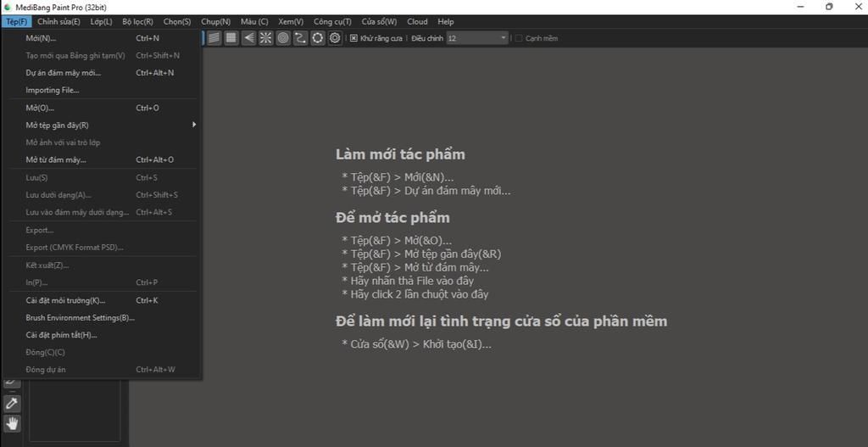Choose the plain Export... entry
The image size is (868, 447).
(x=103, y=230)
